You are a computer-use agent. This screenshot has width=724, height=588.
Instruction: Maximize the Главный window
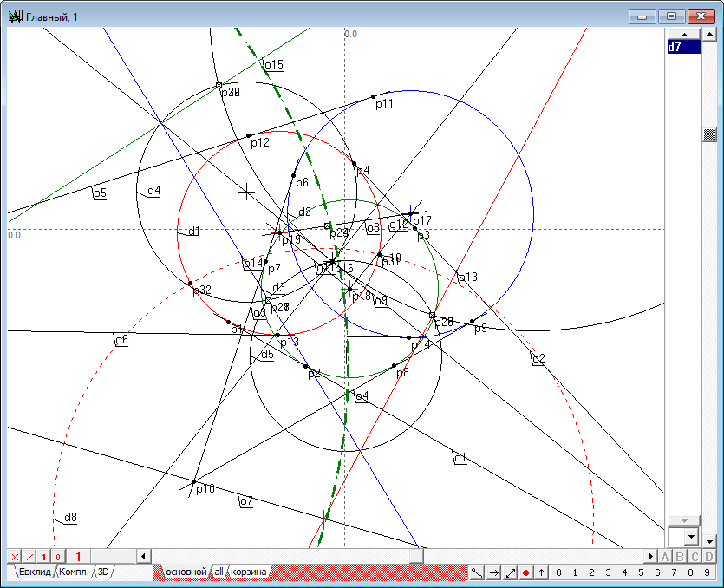point(671,16)
